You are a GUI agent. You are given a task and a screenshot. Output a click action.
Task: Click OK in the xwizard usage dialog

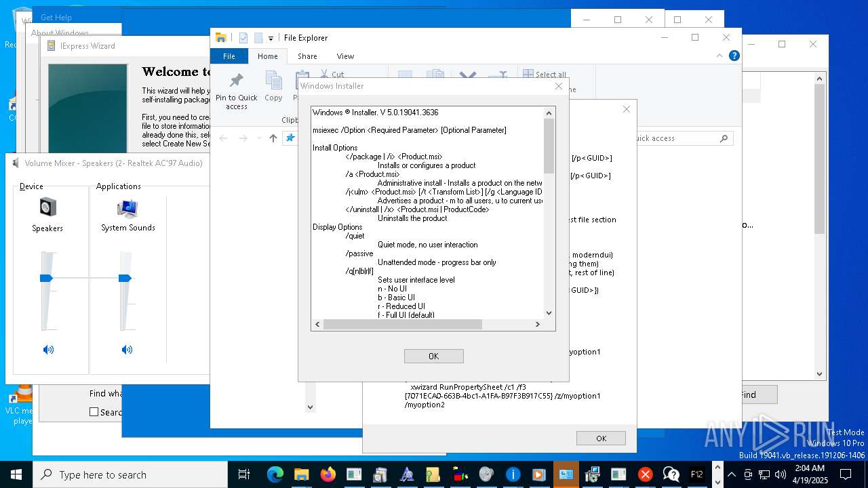[601, 438]
